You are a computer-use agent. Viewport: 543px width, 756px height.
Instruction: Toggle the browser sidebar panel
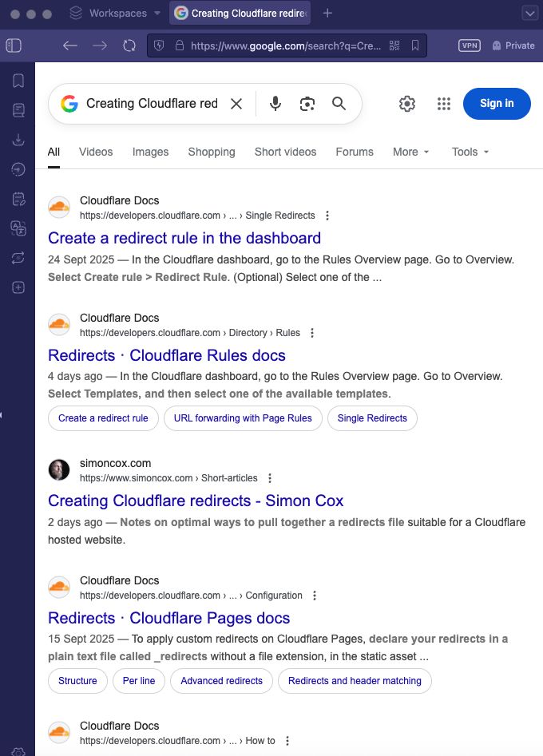[x=14, y=46]
